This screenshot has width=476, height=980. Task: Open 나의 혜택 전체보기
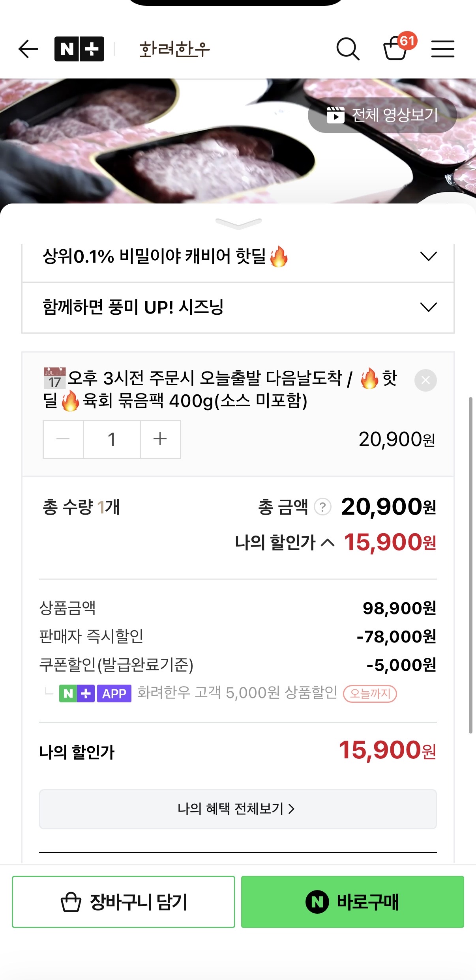(238, 809)
